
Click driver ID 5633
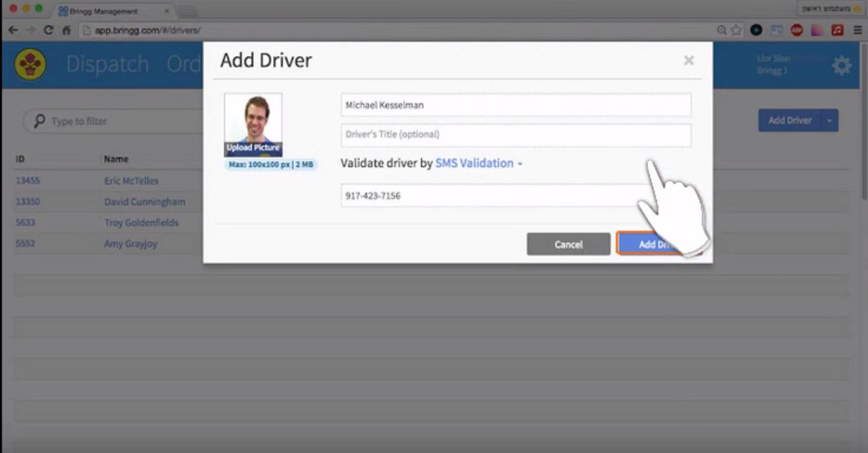click(x=25, y=223)
